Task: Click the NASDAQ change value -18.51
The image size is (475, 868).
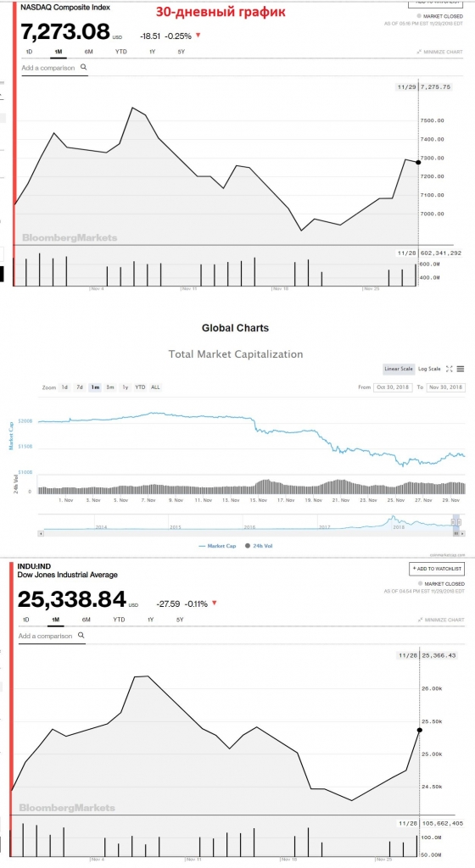Action: coord(150,36)
